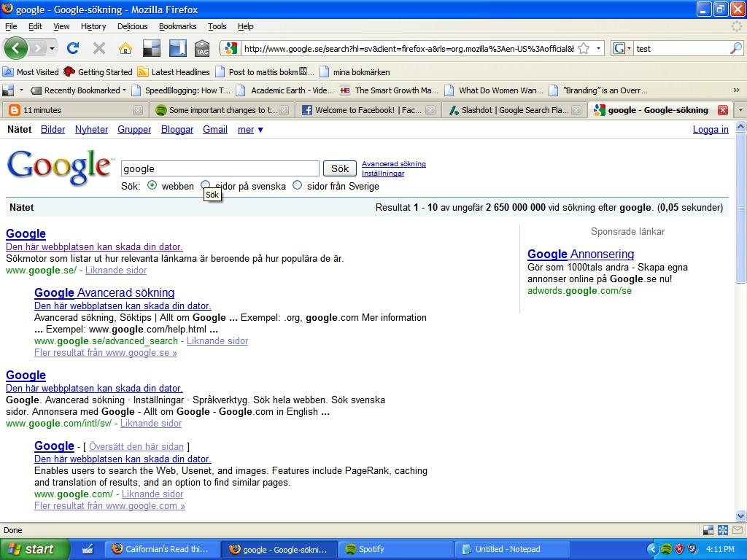Open the Gmail link
747x560 pixels.
tap(215, 130)
